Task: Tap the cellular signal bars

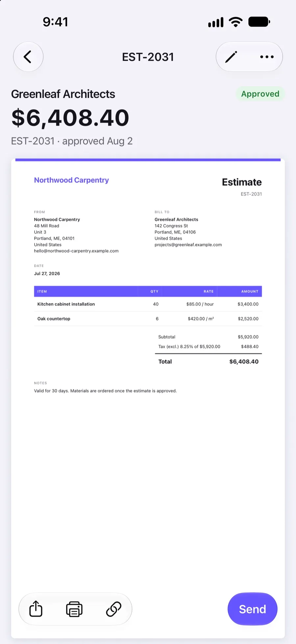Action: pos(216,22)
